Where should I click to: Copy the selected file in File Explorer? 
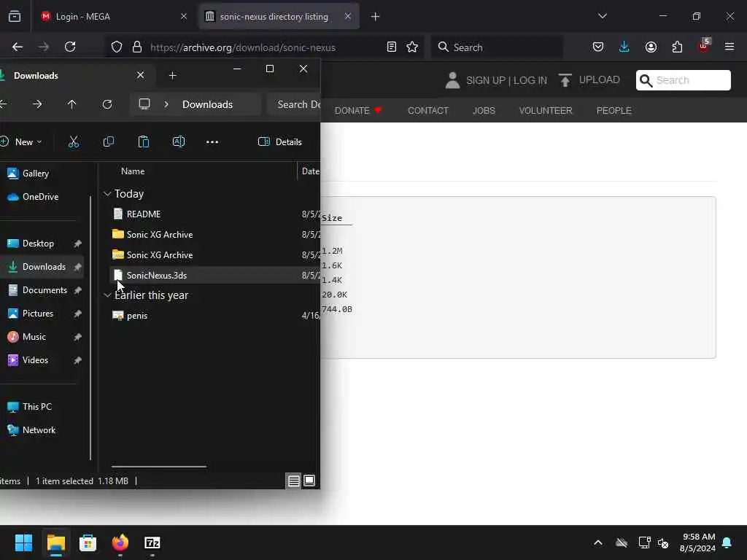click(109, 142)
